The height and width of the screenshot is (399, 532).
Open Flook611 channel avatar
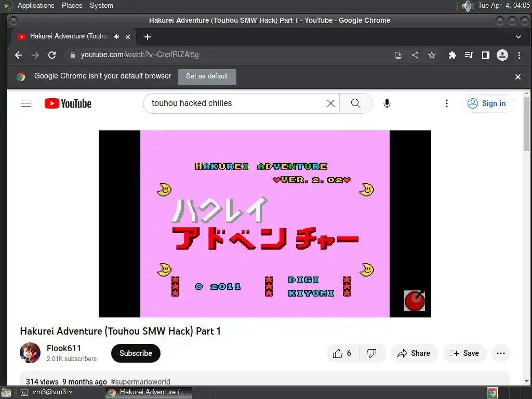pos(30,353)
